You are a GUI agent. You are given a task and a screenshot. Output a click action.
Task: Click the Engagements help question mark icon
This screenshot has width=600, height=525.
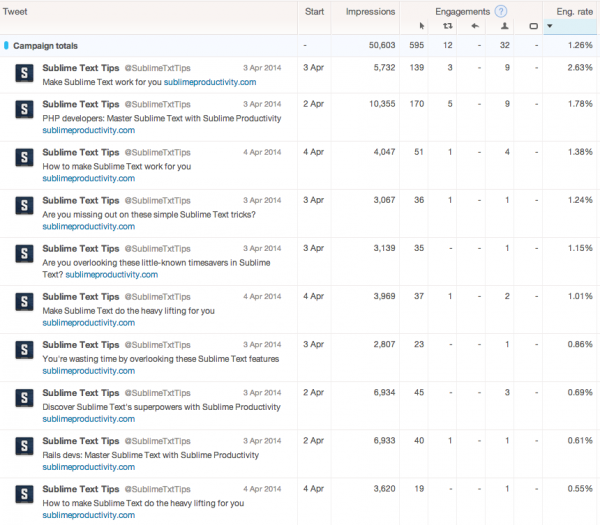point(501,11)
